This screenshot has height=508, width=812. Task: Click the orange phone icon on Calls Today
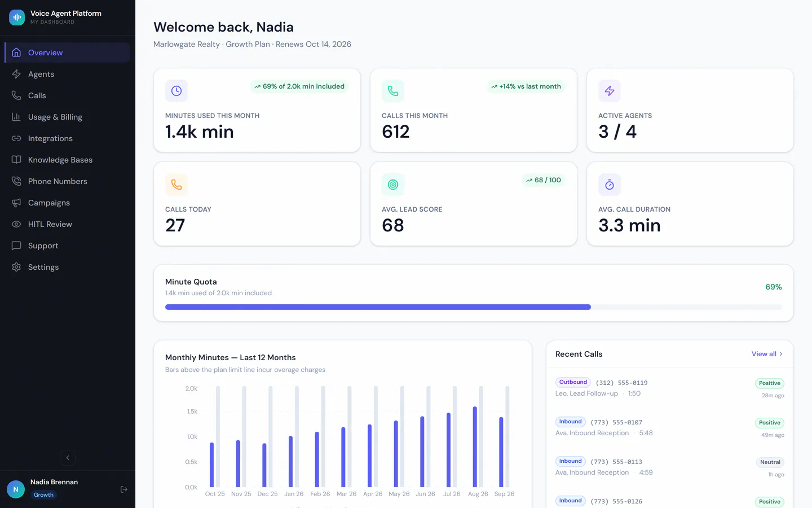point(176,185)
